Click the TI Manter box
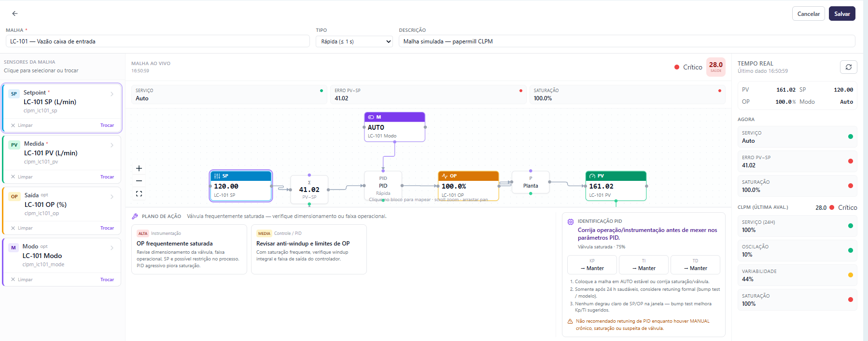Viewport: 868px width, 341px height. (644, 265)
